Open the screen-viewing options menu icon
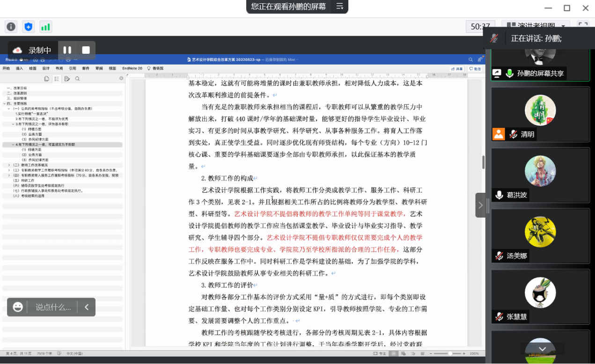Screen dimensions: 595x364 (340, 7)
